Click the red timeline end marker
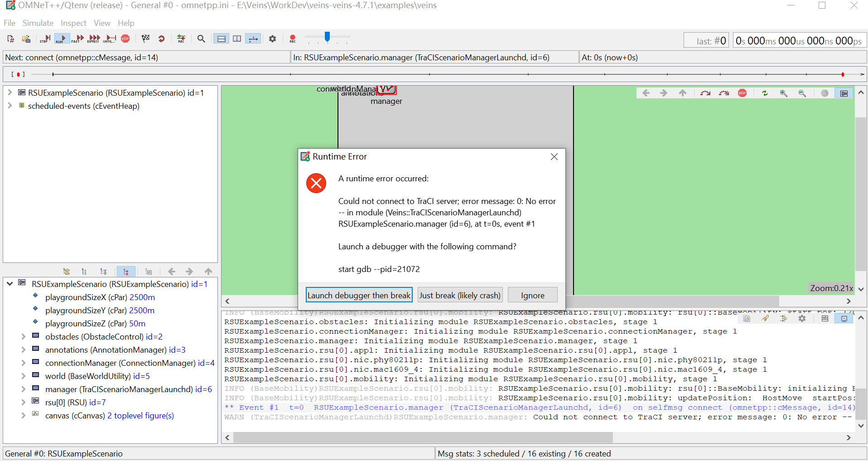This screenshot has height=461, width=868. [843, 74]
